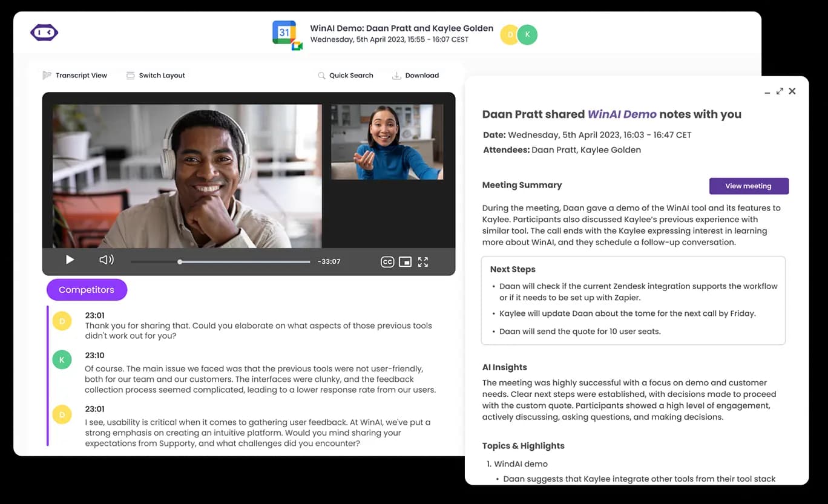Toggle closed captions CC icon

coord(387,262)
